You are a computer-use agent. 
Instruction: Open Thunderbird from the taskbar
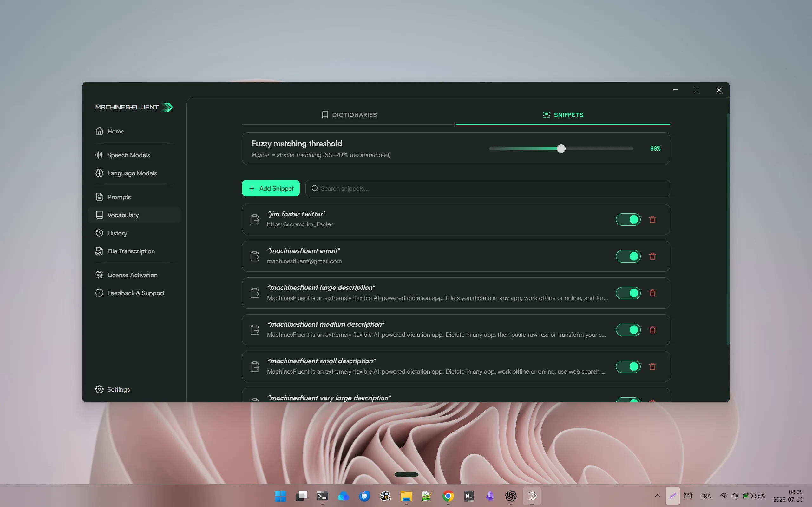pyautogui.click(x=364, y=496)
